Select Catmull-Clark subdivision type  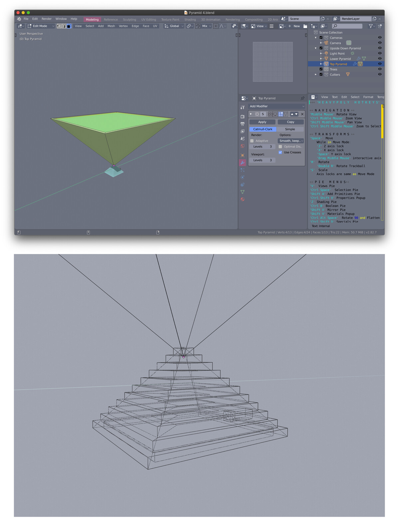point(263,129)
